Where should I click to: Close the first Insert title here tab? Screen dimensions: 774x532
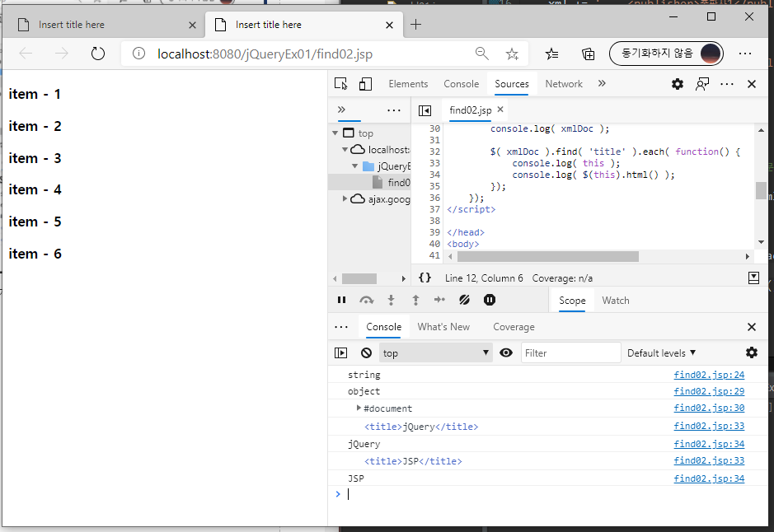point(193,25)
